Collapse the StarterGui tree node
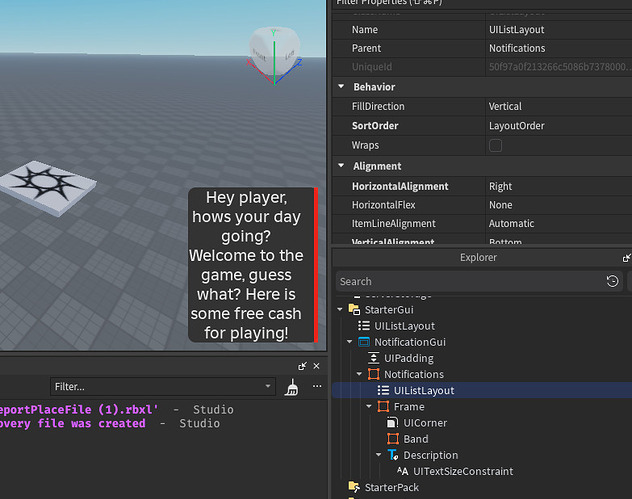The height and width of the screenshot is (499, 632). coord(340,310)
